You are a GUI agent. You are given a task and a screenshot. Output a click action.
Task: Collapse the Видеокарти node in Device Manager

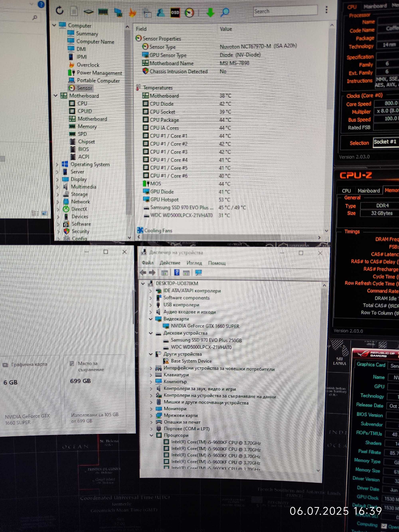point(151,319)
